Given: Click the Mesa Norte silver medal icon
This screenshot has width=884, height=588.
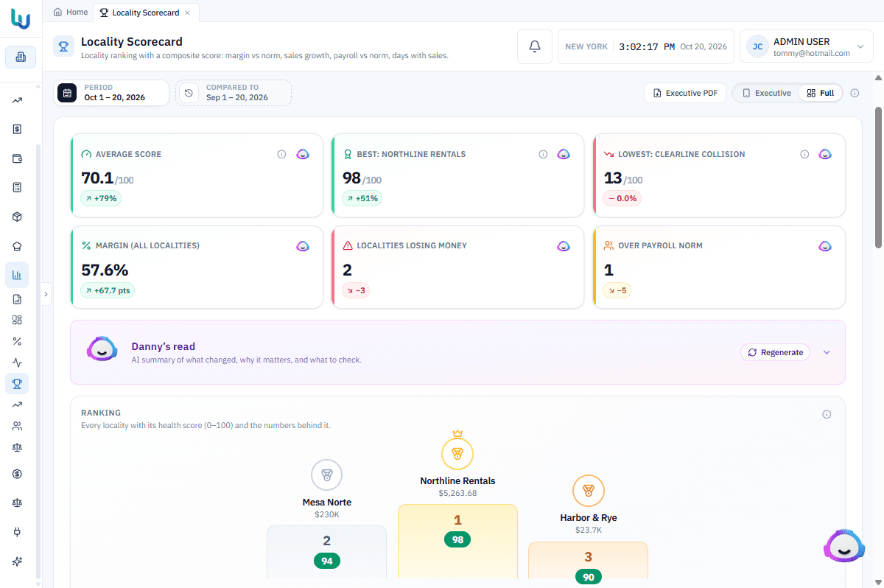Looking at the screenshot, I should click(x=326, y=475).
